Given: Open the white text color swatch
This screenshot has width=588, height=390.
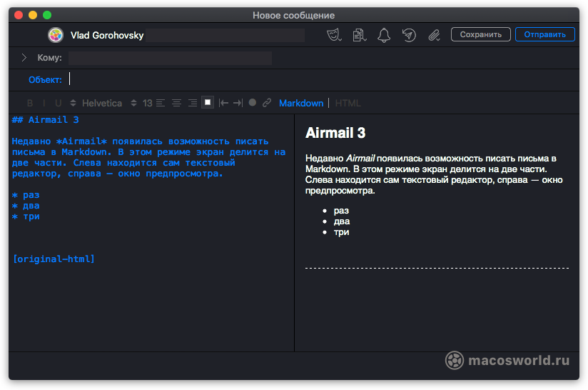Looking at the screenshot, I should click(x=208, y=102).
